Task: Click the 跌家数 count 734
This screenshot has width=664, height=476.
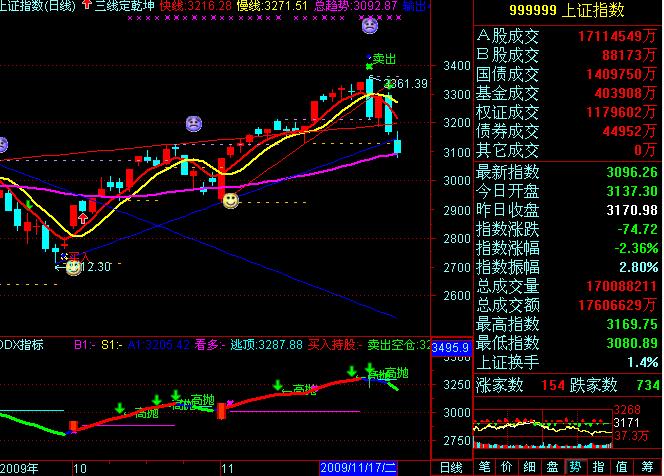Action: (x=648, y=386)
